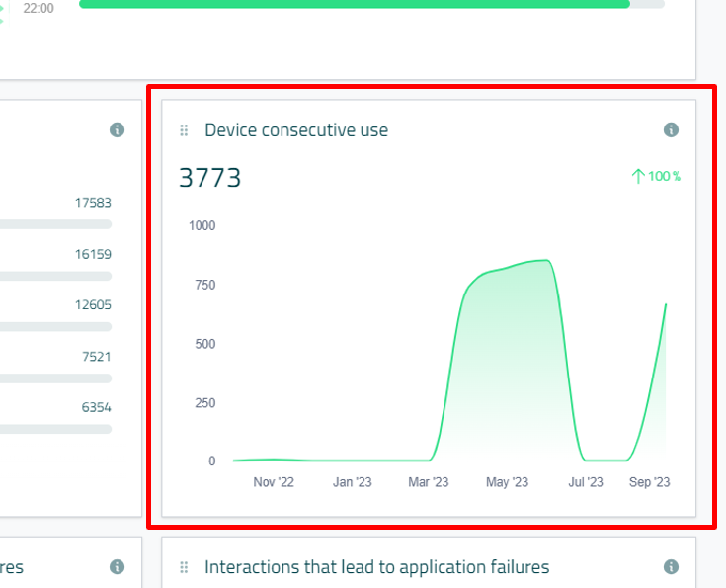Open info for Interactions that lead to application failures
Viewport: 726px width, 588px height.
671,567
